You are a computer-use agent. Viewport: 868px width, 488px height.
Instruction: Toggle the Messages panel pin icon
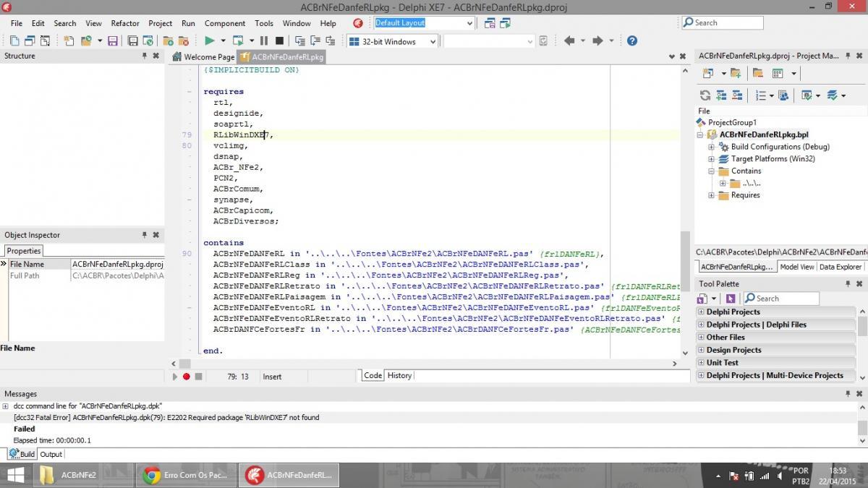(x=848, y=394)
